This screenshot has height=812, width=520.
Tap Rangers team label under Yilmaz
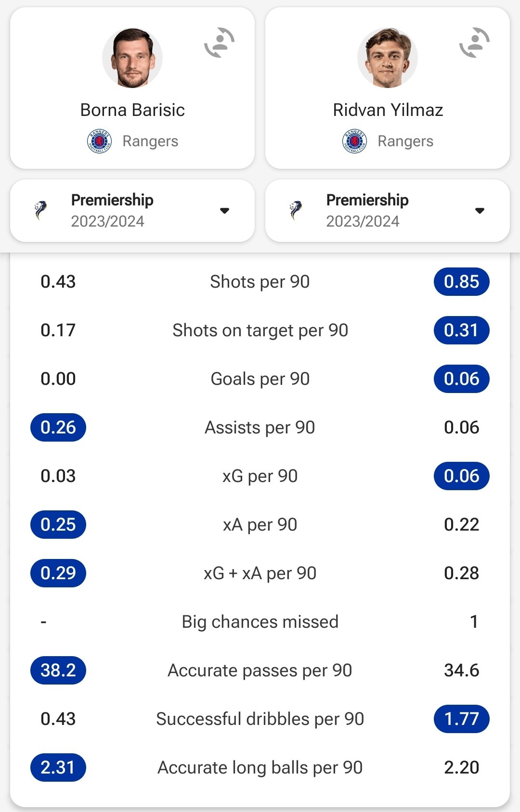(x=405, y=141)
